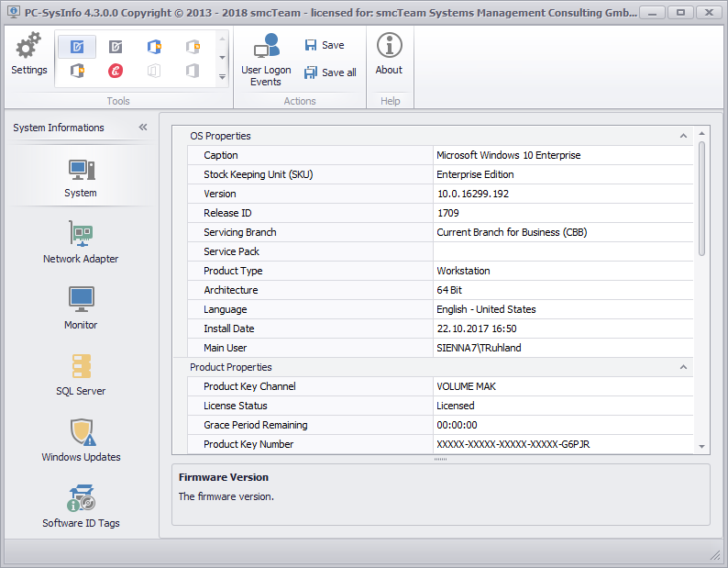This screenshot has width=728, height=568.
Task: Click the Enterprise Edition value
Action: pyautogui.click(x=475, y=174)
